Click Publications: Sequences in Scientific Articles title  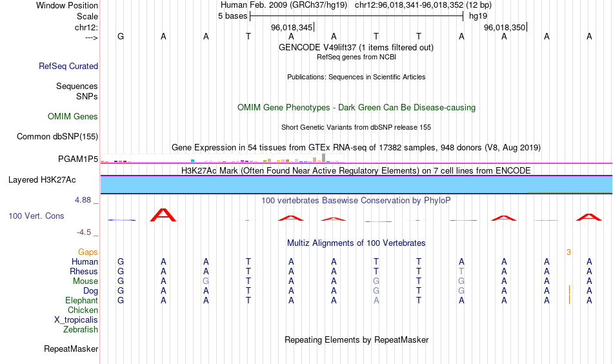click(x=356, y=77)
